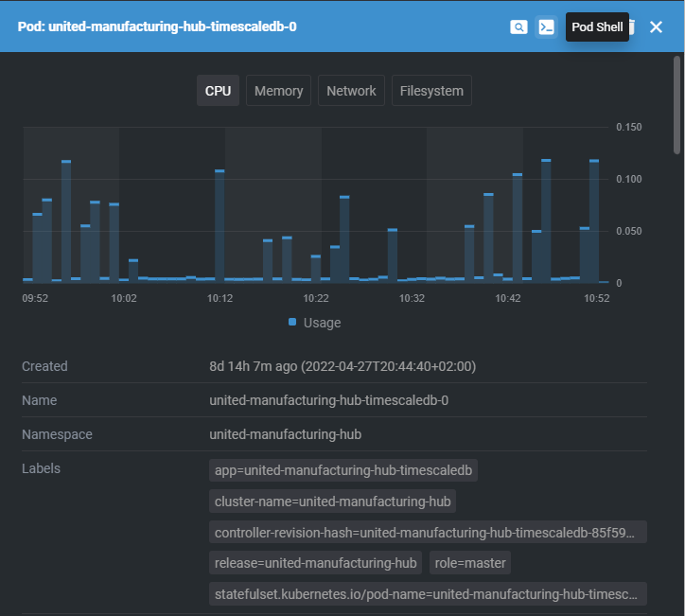Open the Memory metrics tab
Screen dimensions: 685x616
(278, 91)
